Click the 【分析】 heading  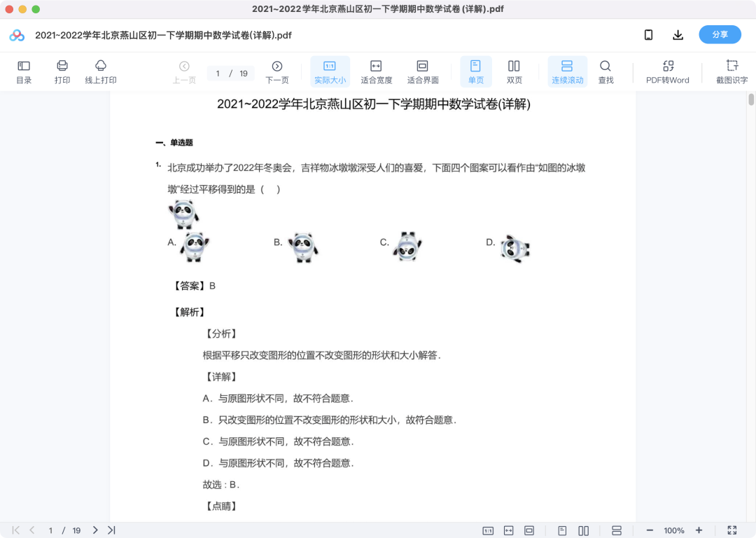[x=221, y=334]
